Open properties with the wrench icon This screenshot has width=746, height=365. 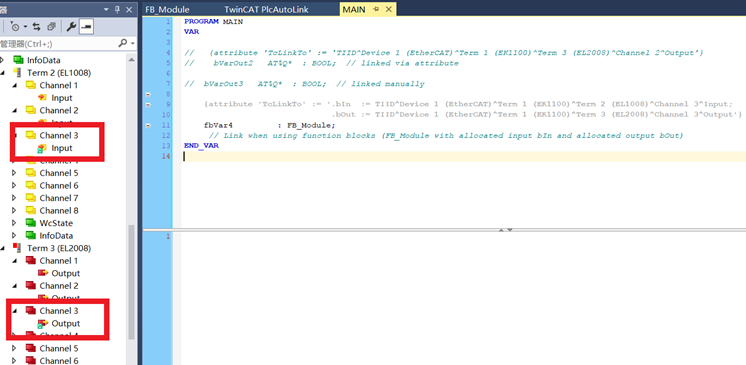[71, 27]
